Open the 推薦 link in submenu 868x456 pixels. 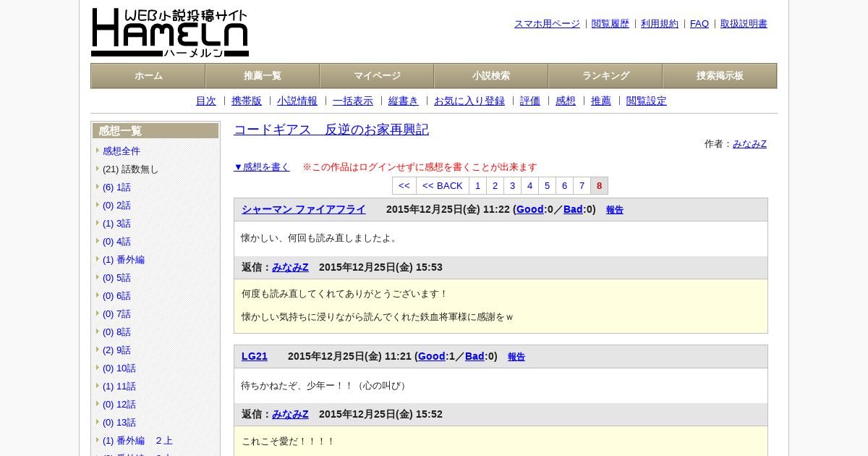tap(601, 101)
